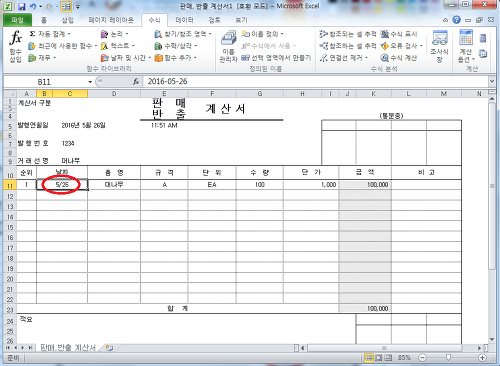
Task: Open 날짜 및 시간 (Date & Time) functions
Action: pos(126,58)
